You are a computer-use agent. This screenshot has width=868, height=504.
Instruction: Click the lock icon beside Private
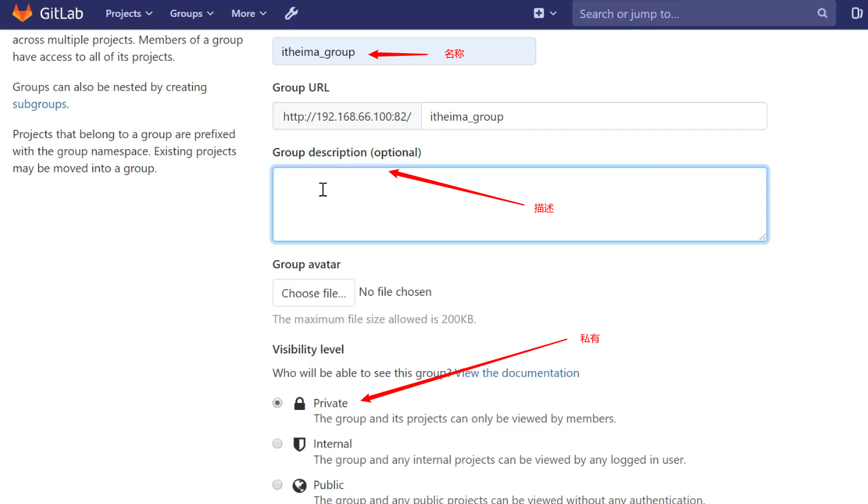click(299, 403)
